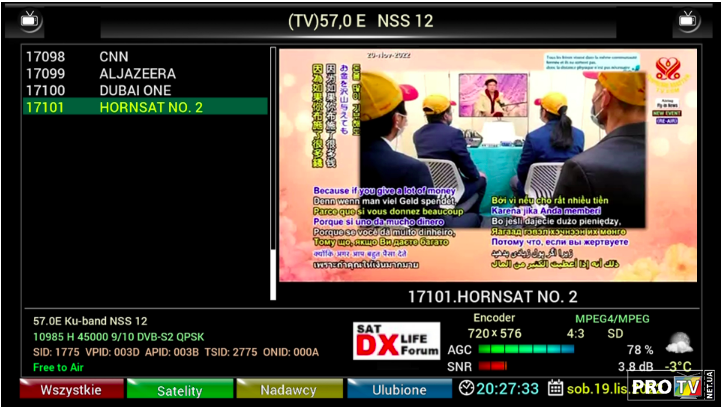This screenshot has height=411, width=725.
Task: Click the clock icon beside 20:27:33
Action: pyautogui.click(x=467, y=388)
